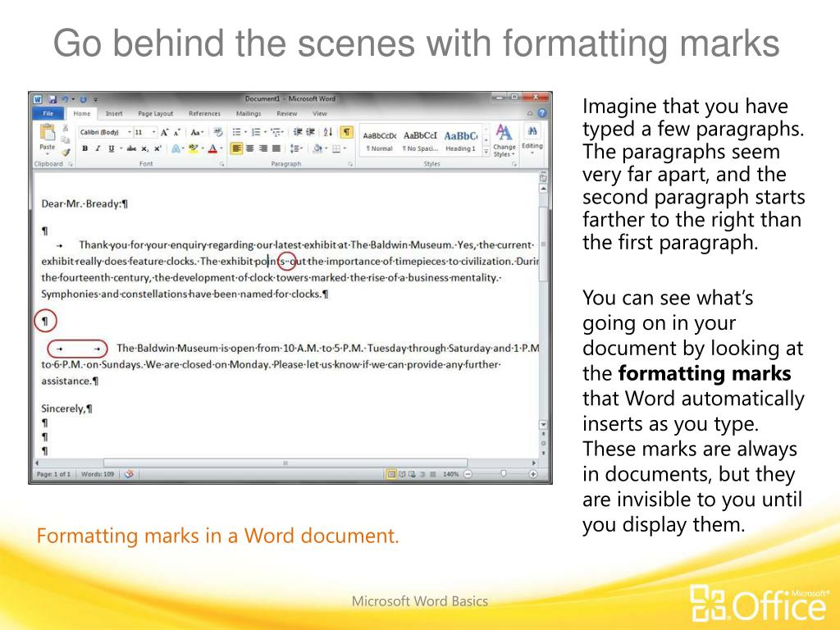
Task: Click the red Font Color swatch
Action: point(212,148)
